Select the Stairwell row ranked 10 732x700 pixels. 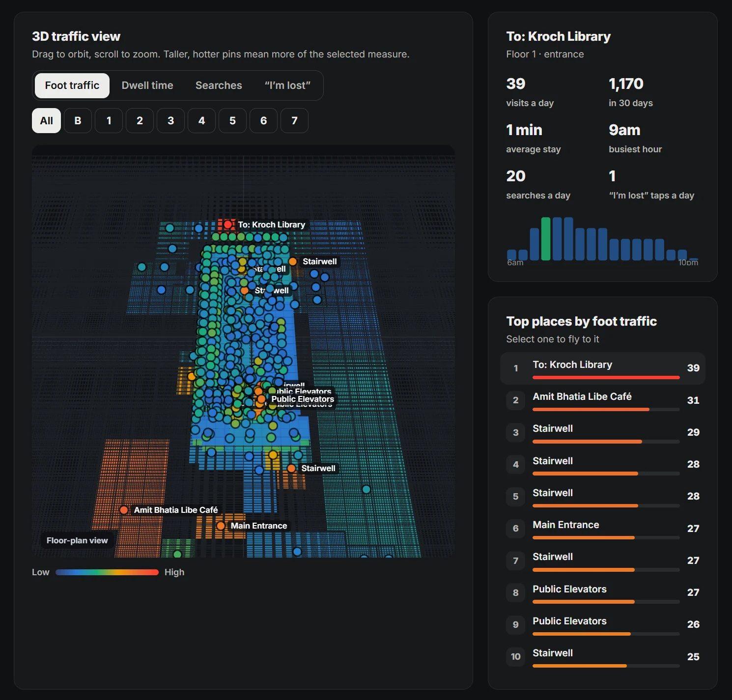point(603,657)
